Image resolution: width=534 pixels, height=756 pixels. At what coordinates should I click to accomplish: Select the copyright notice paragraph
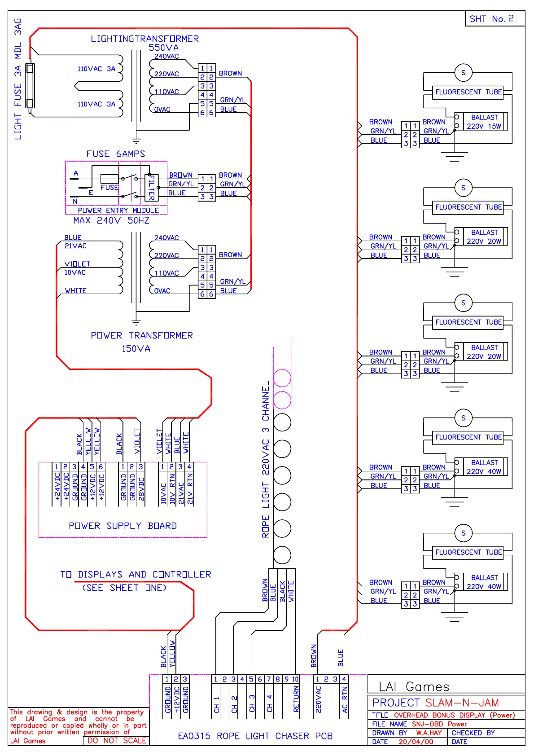pos(78,727)
